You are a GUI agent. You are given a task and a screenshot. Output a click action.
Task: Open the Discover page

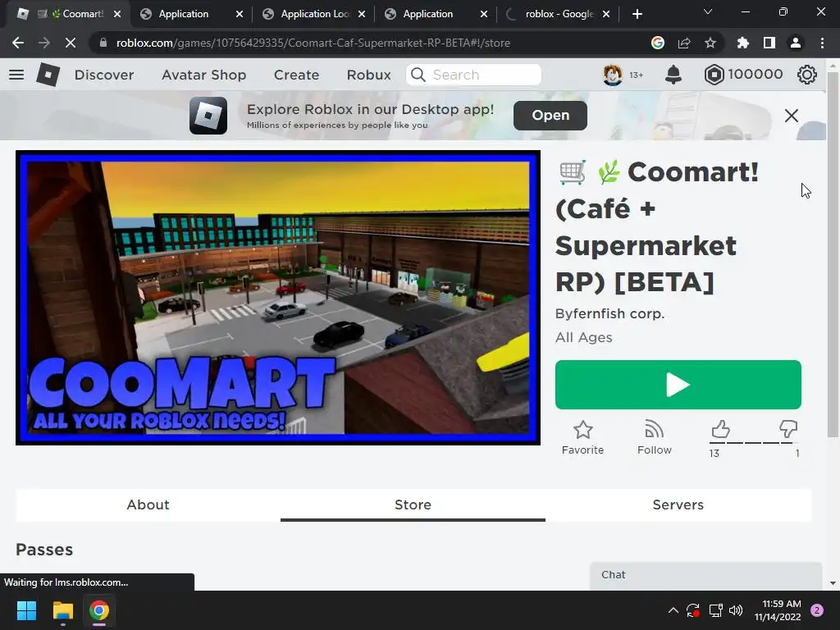pos(104,75)
